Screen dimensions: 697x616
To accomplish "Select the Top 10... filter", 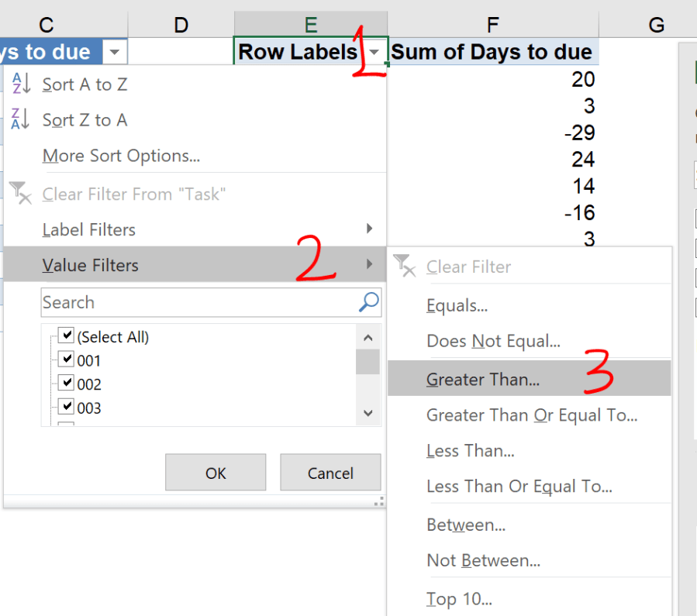I will [459, 599].
